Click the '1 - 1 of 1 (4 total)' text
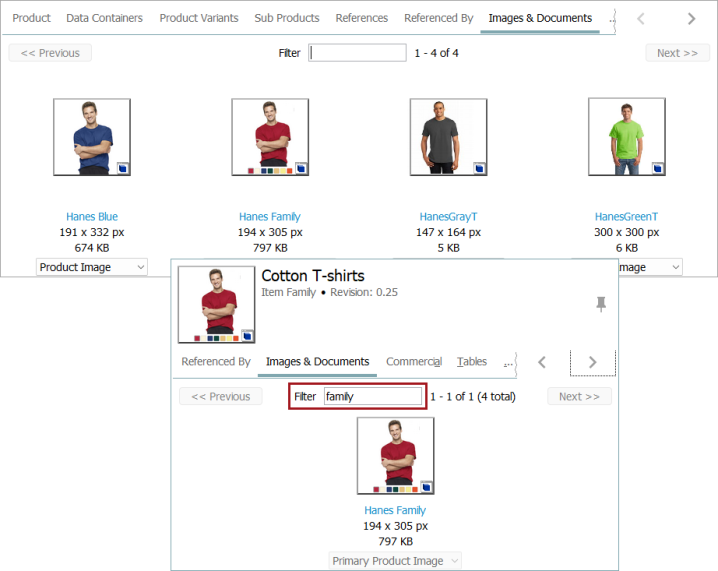718x571 pixels. [473, 397]
